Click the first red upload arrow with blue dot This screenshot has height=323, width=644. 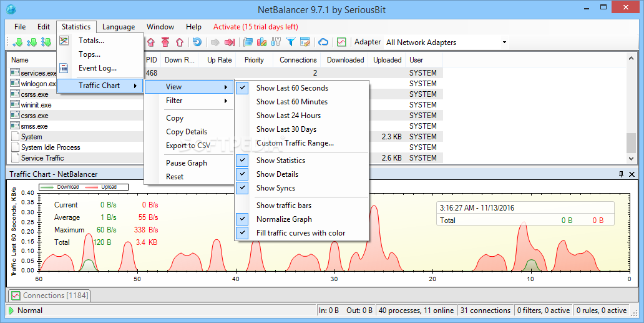(151, 42)
